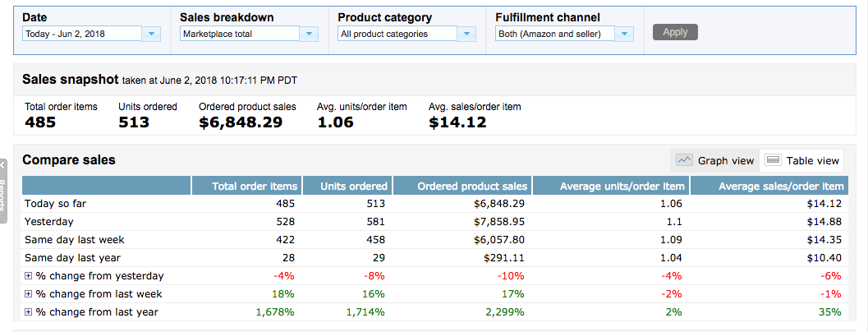Click the '-10%' sales change value
The height and width of the screenshot is (332, 868).
click(512, 276)
